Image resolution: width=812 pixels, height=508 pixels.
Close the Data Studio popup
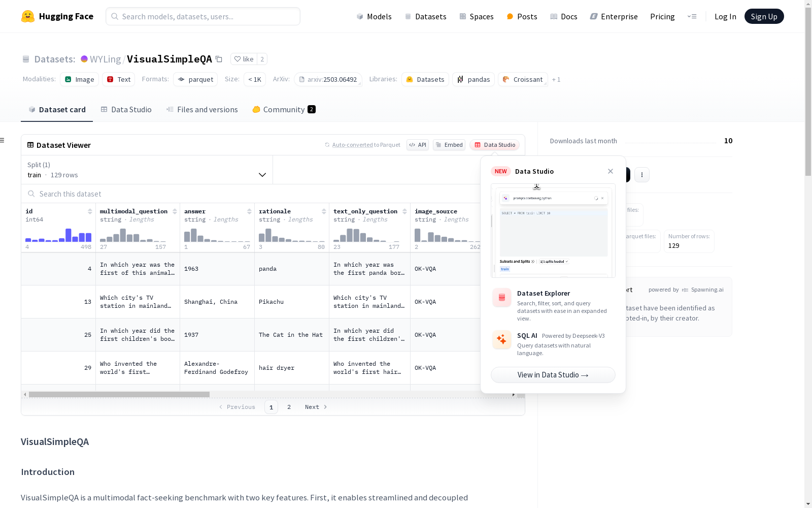[x=611, y=171]
